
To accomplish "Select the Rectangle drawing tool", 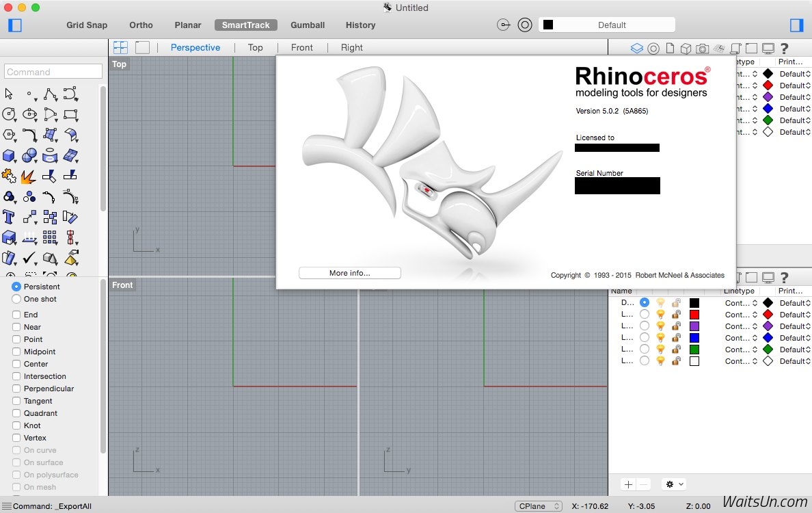I will [70, 115].
